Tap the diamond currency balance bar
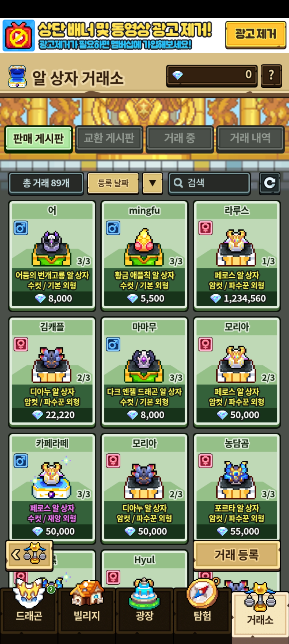The height and width of the screenshot is (644, 289). pyautogui.click(x=212, y=76)
